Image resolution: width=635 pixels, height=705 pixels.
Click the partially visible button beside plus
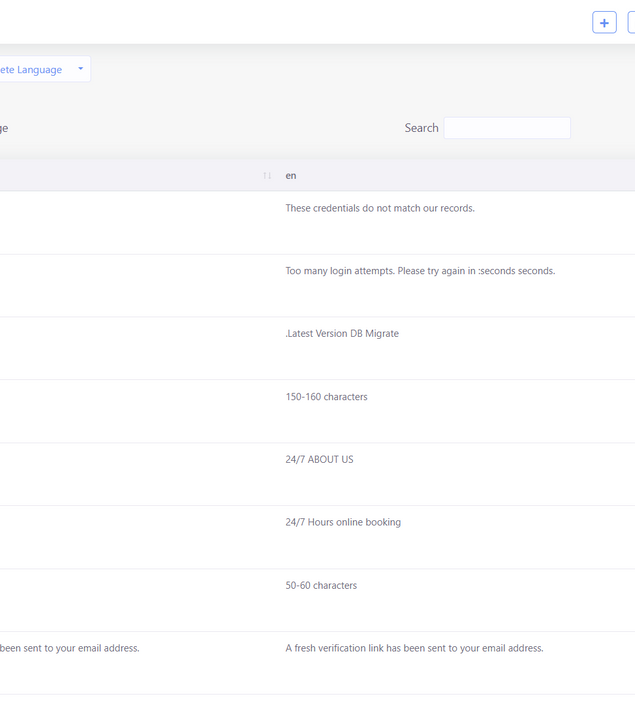tap(631, 23)
